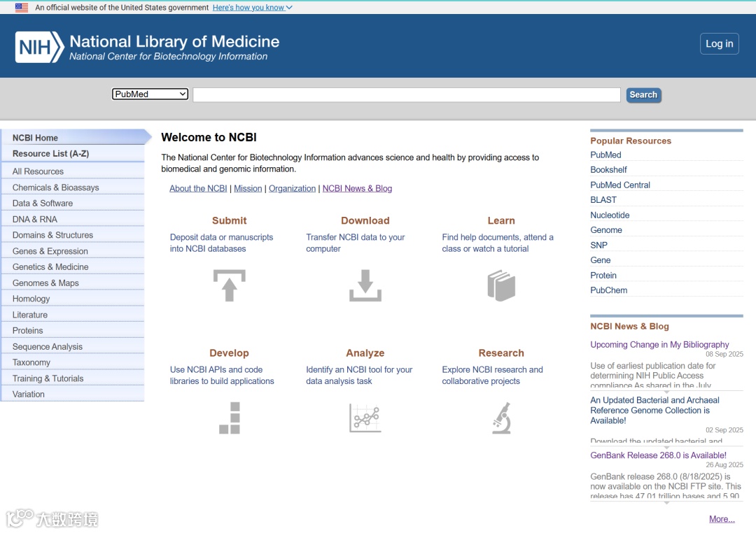Click the Develop heading

click(x=230, y=353)
